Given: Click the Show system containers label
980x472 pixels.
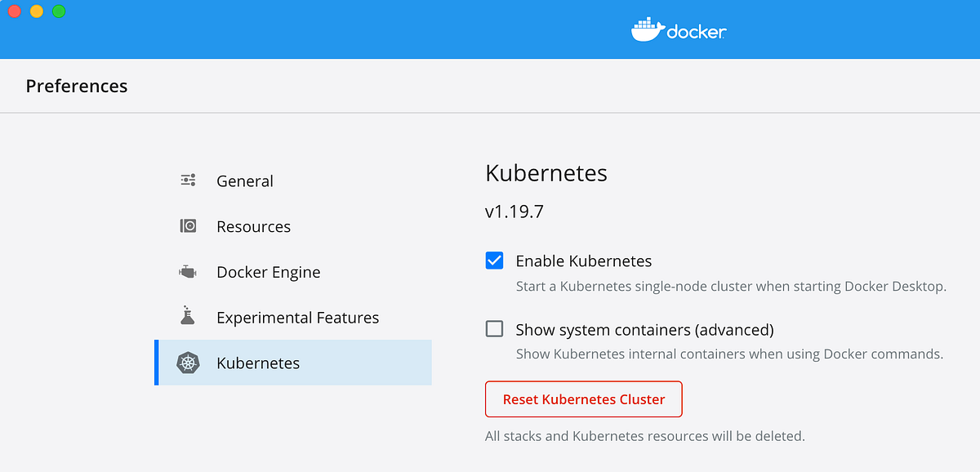Looking at the screenshot, I should (x=644, y=330).
